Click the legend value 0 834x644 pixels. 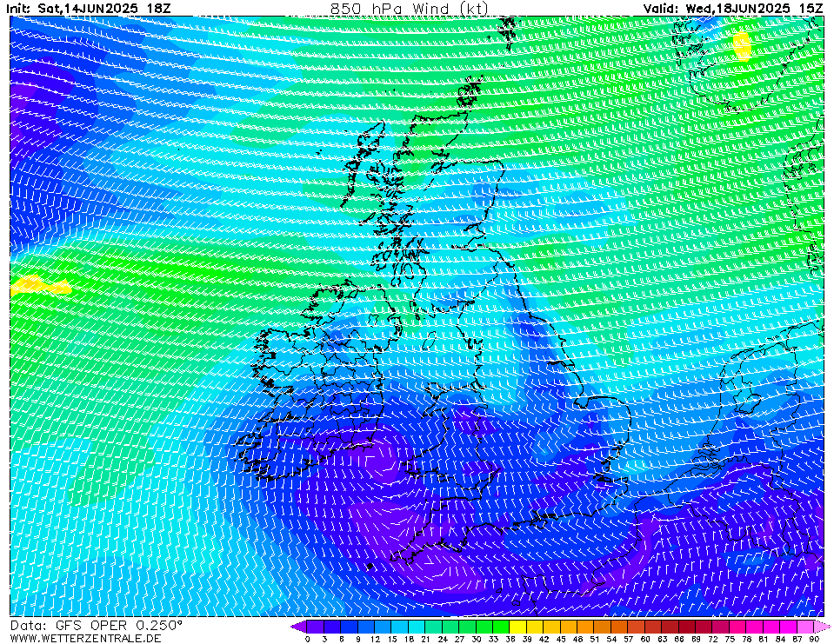[x=308, y=639]
